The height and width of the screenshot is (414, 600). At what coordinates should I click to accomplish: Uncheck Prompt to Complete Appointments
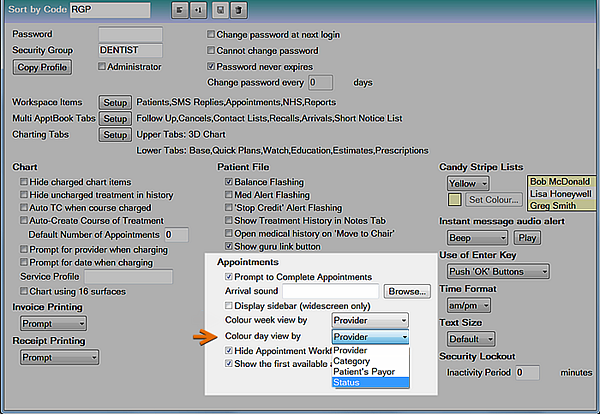pyautogui.click(x=229, y=276)
